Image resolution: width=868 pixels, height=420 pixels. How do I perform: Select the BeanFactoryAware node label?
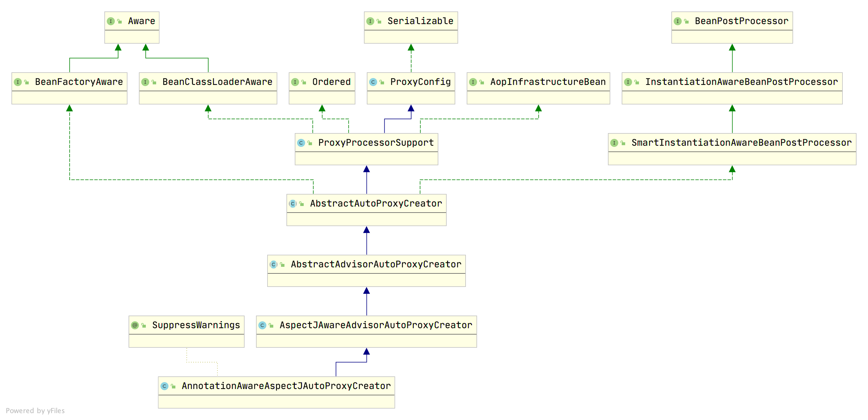pyautogui.click(x=79, y=82)
